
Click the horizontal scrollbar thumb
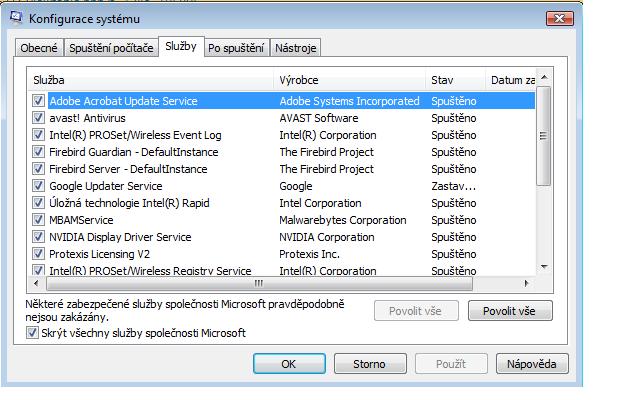(259, 283)
